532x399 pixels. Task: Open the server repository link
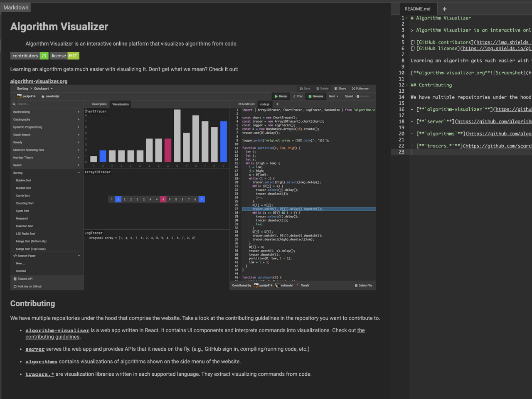pos(35,349)
